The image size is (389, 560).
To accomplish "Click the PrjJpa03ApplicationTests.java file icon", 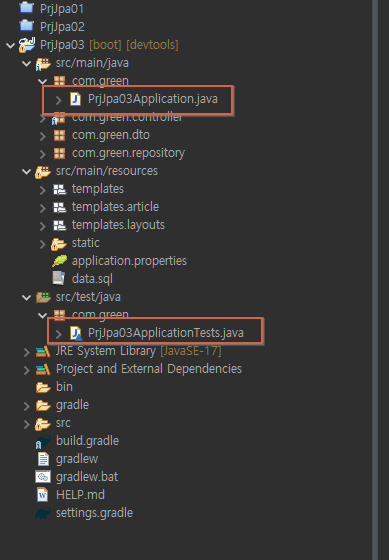I will [x=76, y=333].
